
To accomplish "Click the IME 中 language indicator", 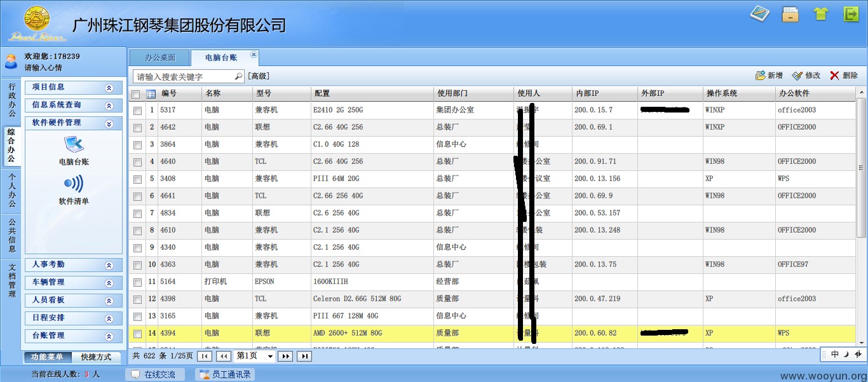I will (x=835, y=355).
